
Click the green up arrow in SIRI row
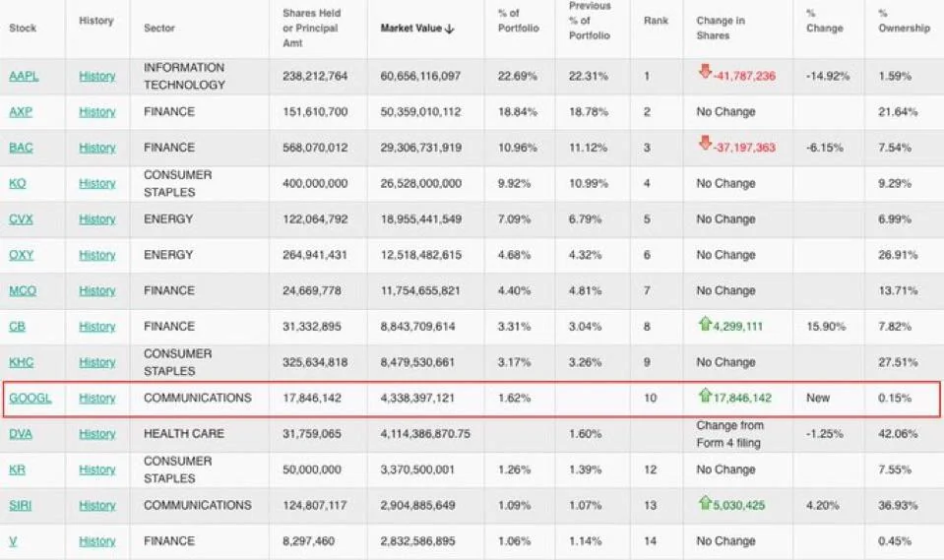(x=704, y=504)
